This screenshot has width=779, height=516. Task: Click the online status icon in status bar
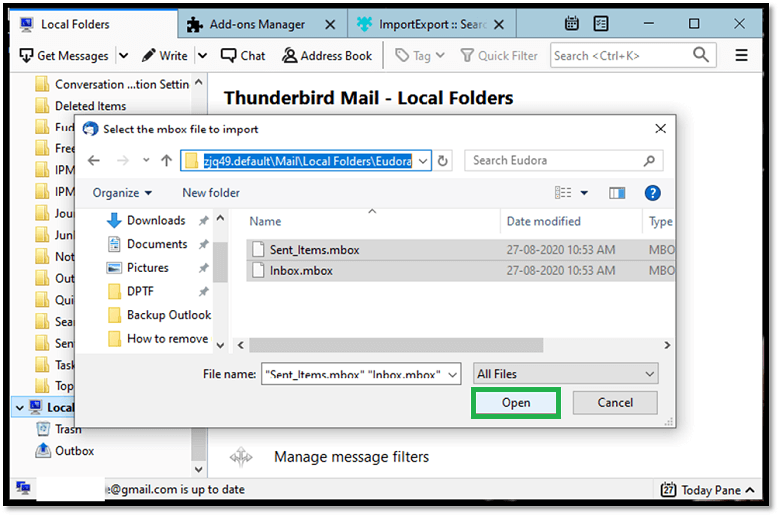click(x=23, y=488)
